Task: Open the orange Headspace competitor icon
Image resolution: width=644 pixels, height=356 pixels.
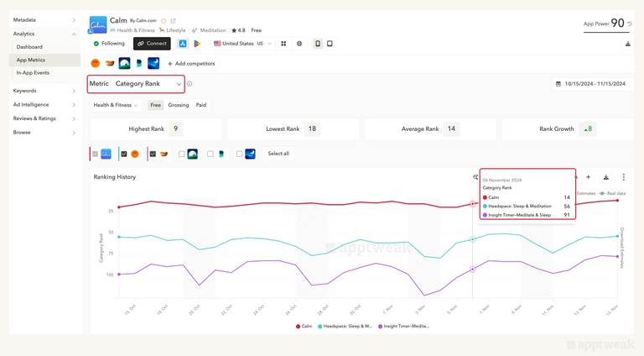Action: (x=96, y=63)
